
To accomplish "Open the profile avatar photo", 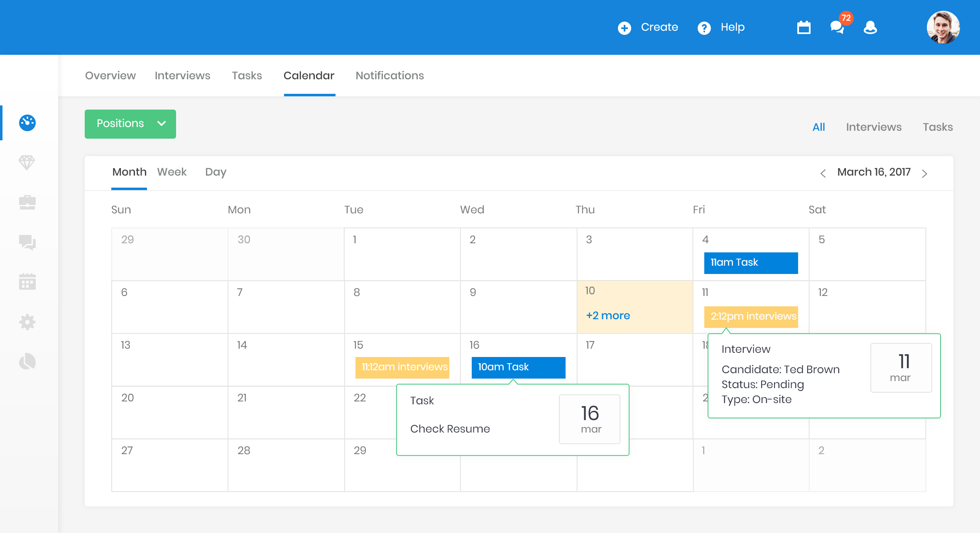I will (x=943, y=27).
